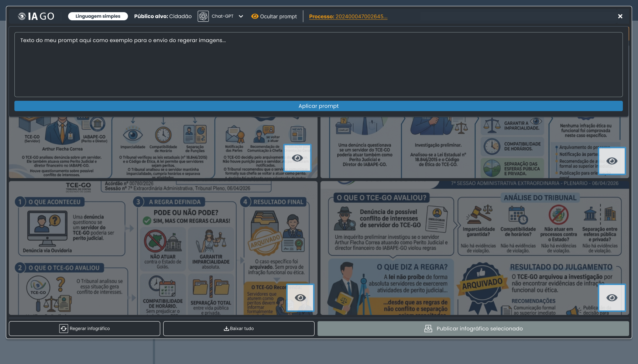Click the Aplicar prompt button
Viewport: 638px width, 364px height.
[319, 106]
